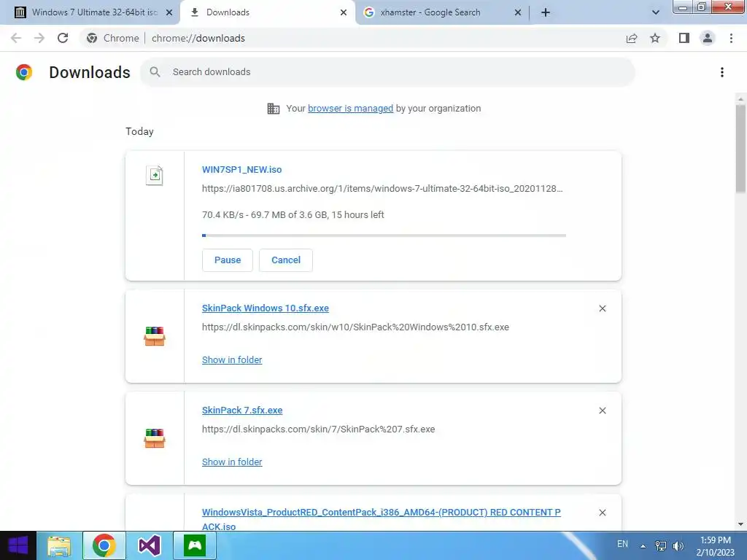The width and height of the screenshot is (747, 560).
Task: Open SkinPack 7.sfx.exe link
Action: (x=242, y=410)
